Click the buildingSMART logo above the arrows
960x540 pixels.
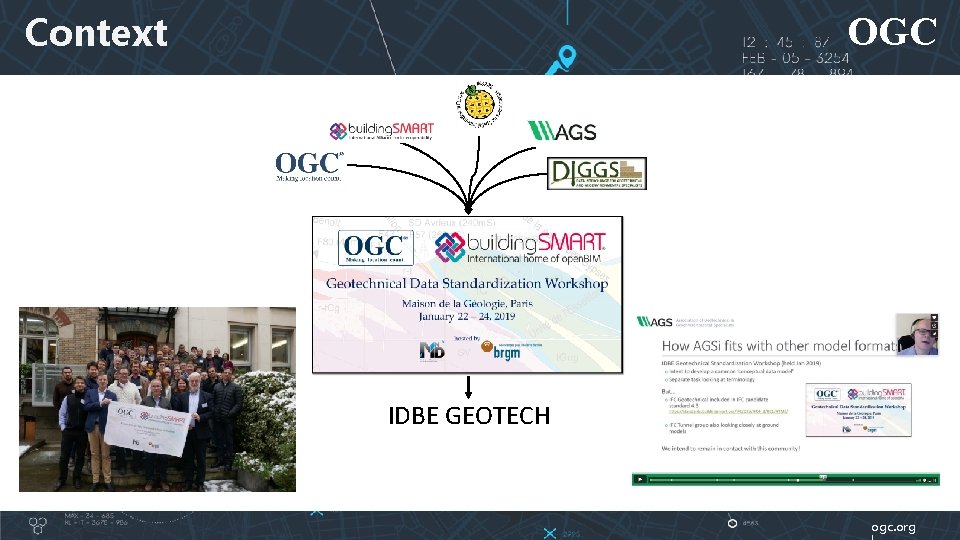pyautogui.click(x=381, y=130)
